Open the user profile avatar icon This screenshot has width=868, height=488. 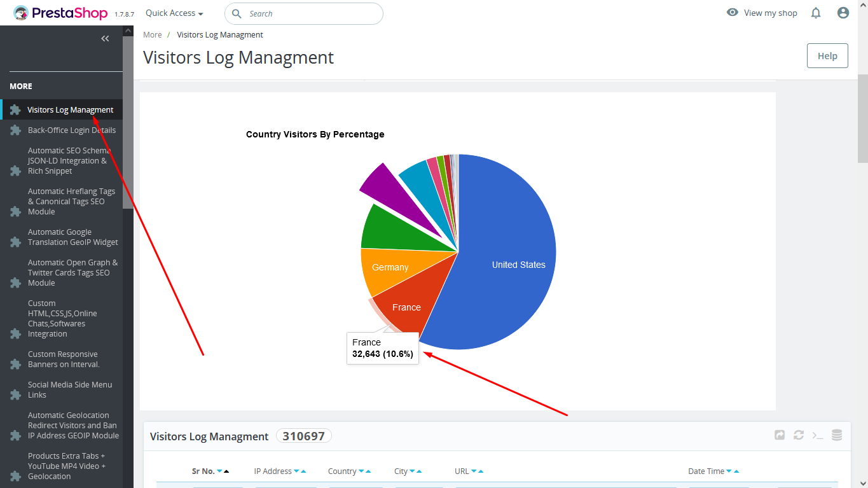(843, 13)
